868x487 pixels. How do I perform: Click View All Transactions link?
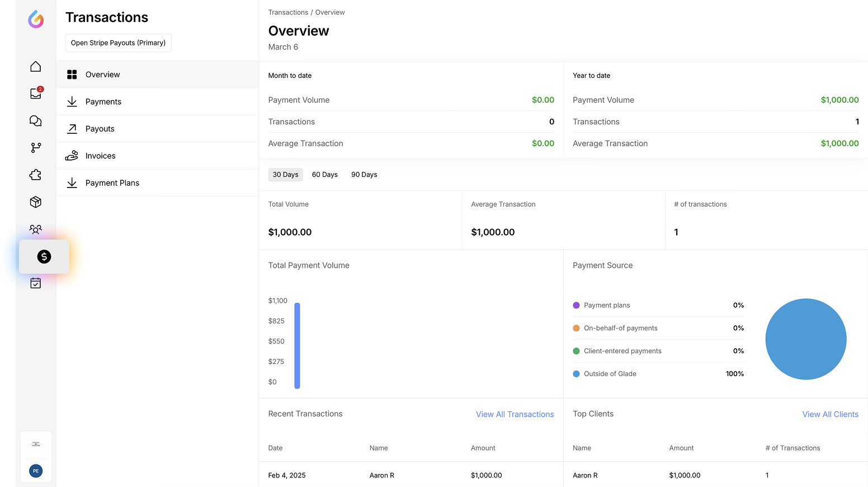point(515,414)
